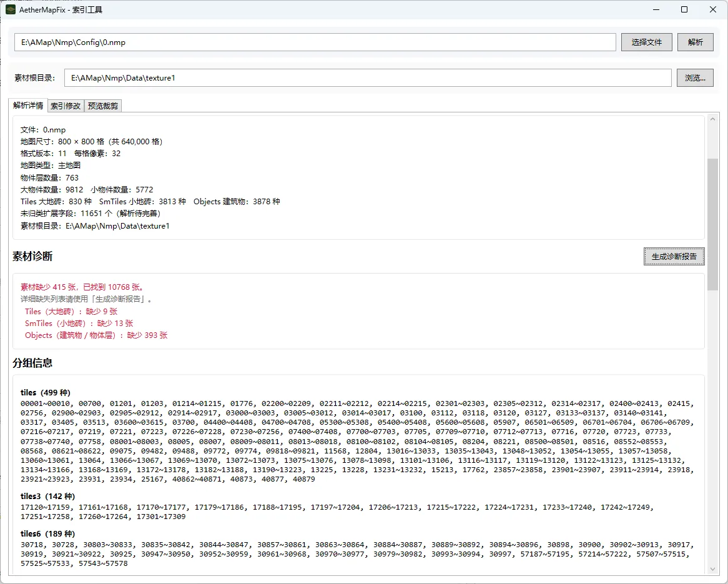Screen dimensions: 728x584
Task: Focus the 素材根目录 path input field
Action: (x=368, y=78)
